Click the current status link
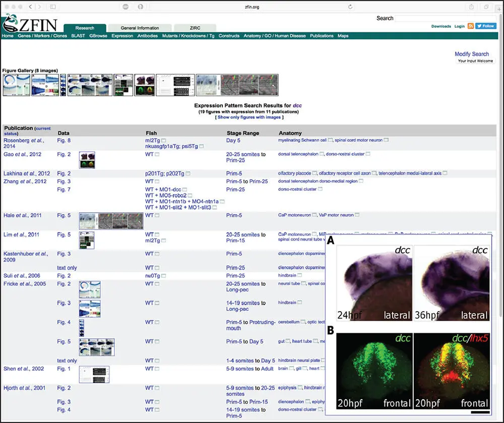Viewport: 504px width, 423px height. (27, 131)
